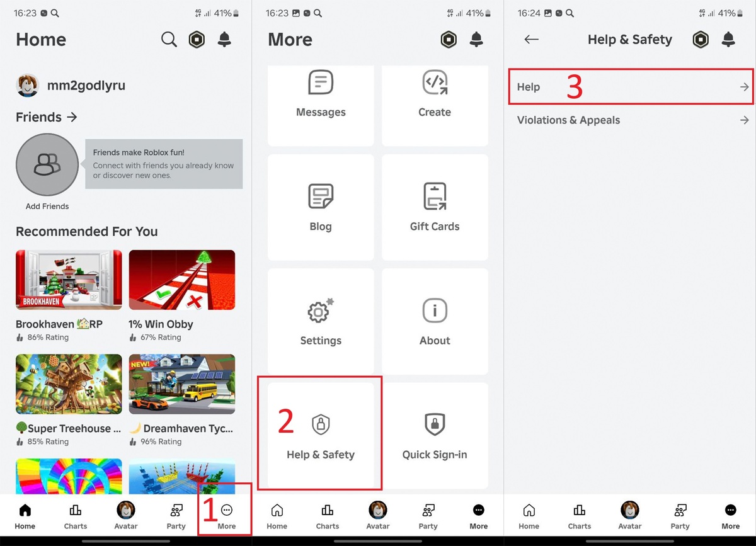
Task: Select Party tab in Help & Safety navbar
Action: [x=680, y=516]
